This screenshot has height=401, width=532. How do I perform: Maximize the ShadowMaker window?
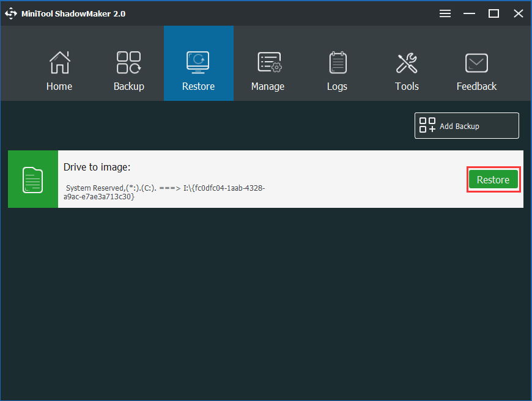coord(493,13)
